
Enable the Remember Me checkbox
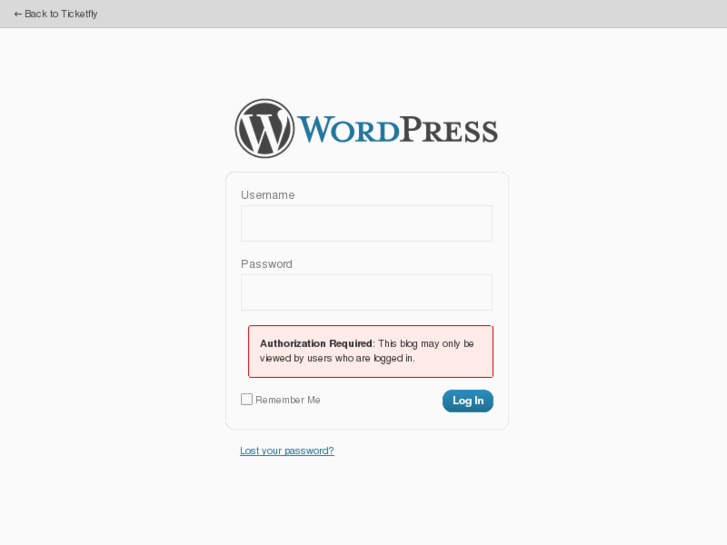point(247,399)
